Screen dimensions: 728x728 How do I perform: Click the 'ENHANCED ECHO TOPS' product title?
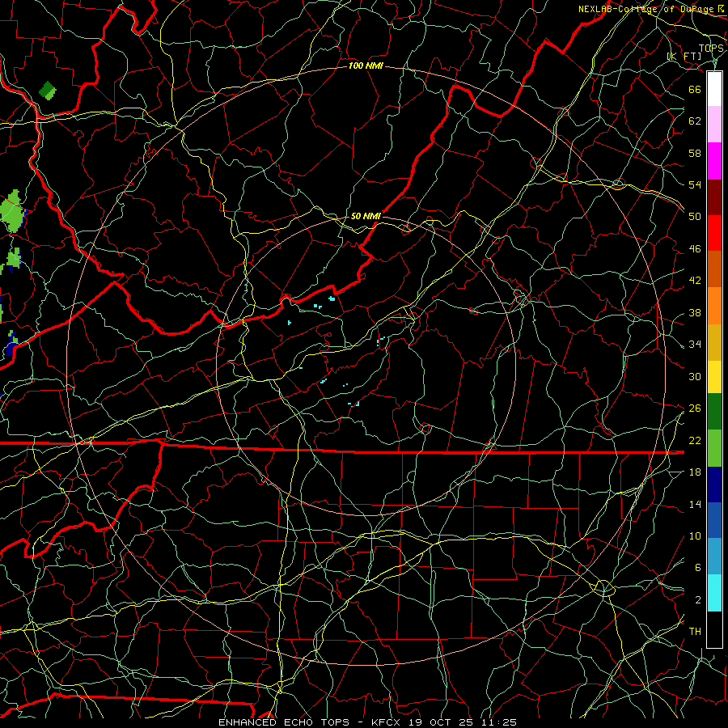pos(284,722)
